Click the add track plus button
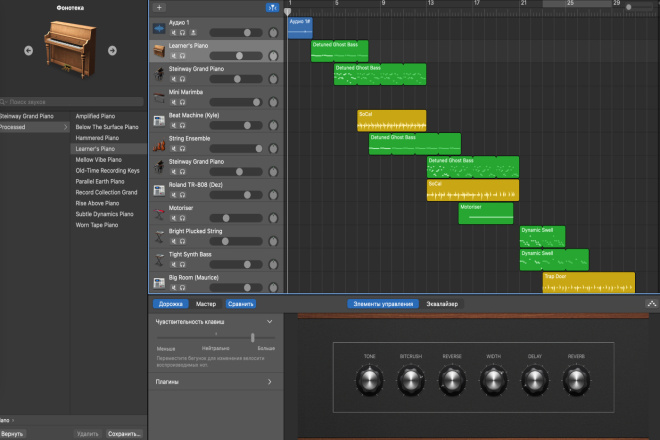This screenshot has height=440, width=660. coord(159,8)
